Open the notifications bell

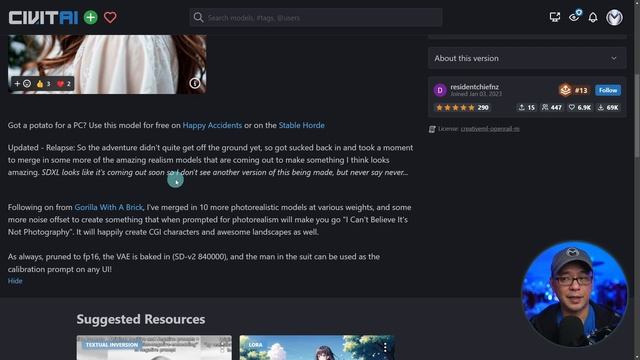click(593, 17)
